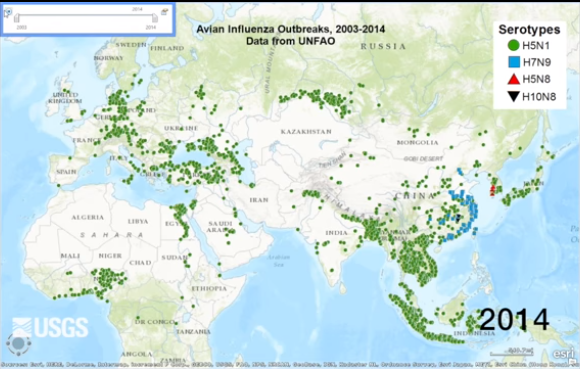Click the 'DR CONGO' map label

pos(154,322)
